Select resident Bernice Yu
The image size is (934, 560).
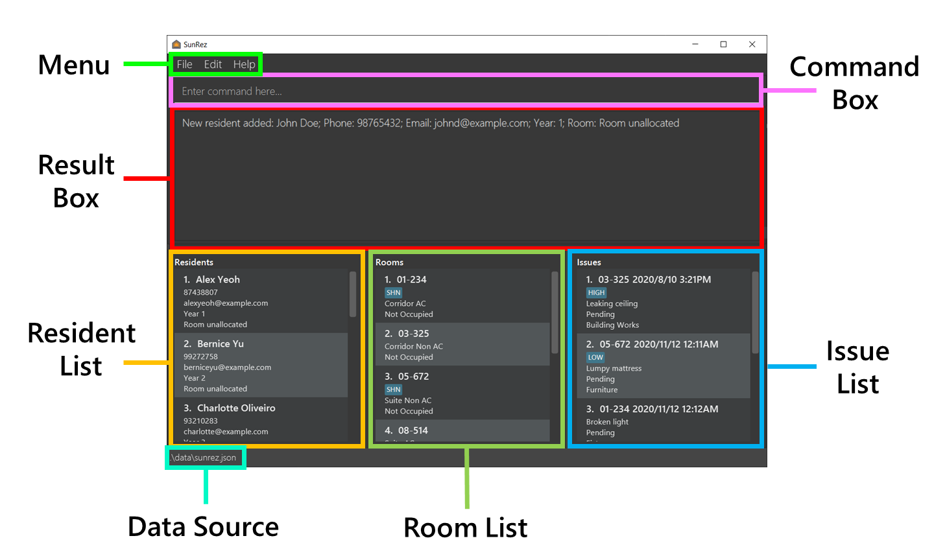261,366
